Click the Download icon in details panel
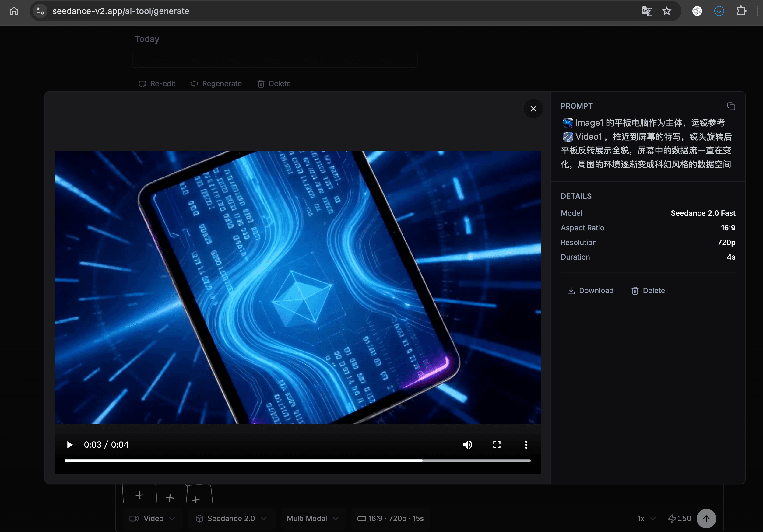This screenshot has width=763, height=532. (x=571, y=290)
